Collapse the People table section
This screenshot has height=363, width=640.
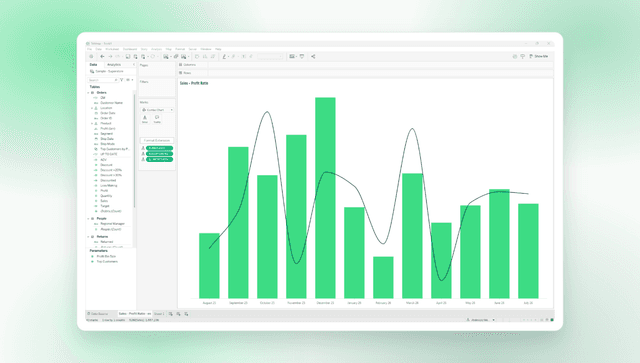coord(89,218)
